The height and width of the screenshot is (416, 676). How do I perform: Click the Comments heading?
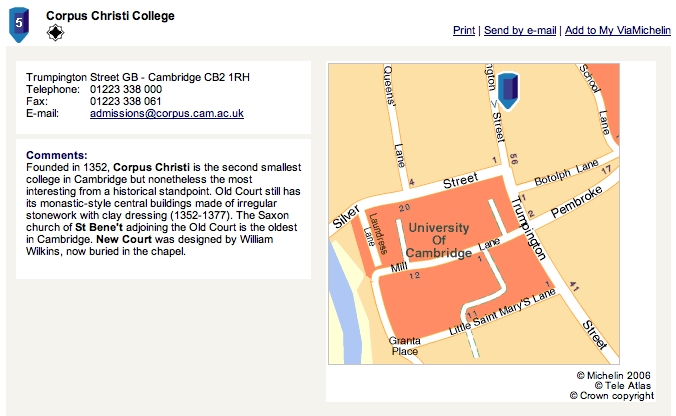[x=56, y=155]
